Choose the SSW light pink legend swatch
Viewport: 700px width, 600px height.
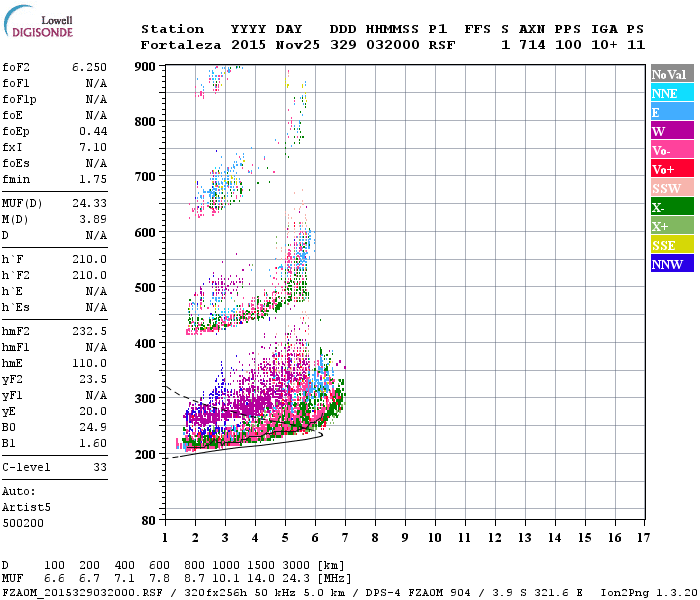pos(671,188)
